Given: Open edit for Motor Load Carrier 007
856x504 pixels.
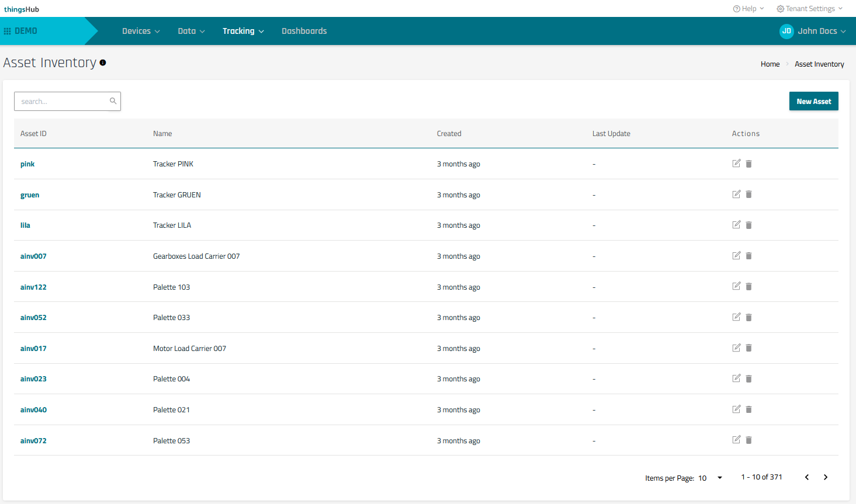Looking at the screenshot, I should pos(736,348).
